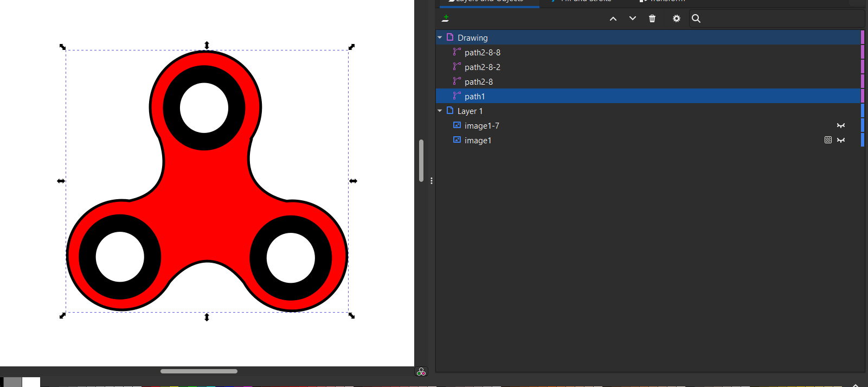Open layers panel settings gear

676,18
